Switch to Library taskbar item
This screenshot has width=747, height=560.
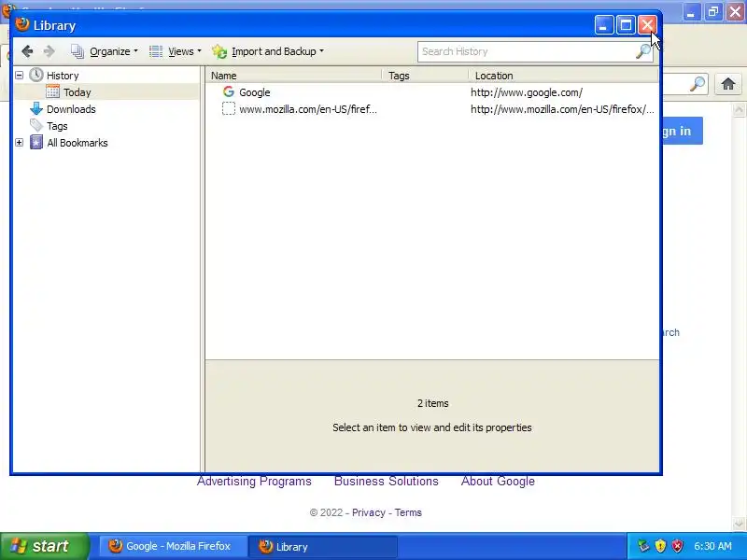tap(323, 546)
